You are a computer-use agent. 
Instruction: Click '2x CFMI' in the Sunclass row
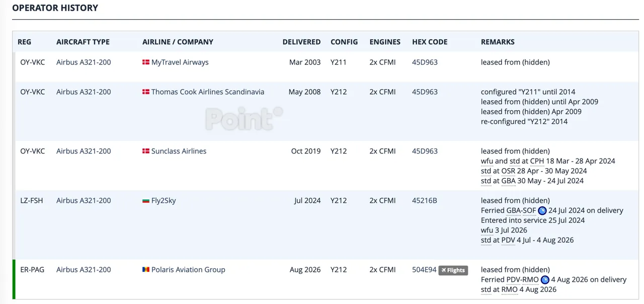tap(382, 151)
